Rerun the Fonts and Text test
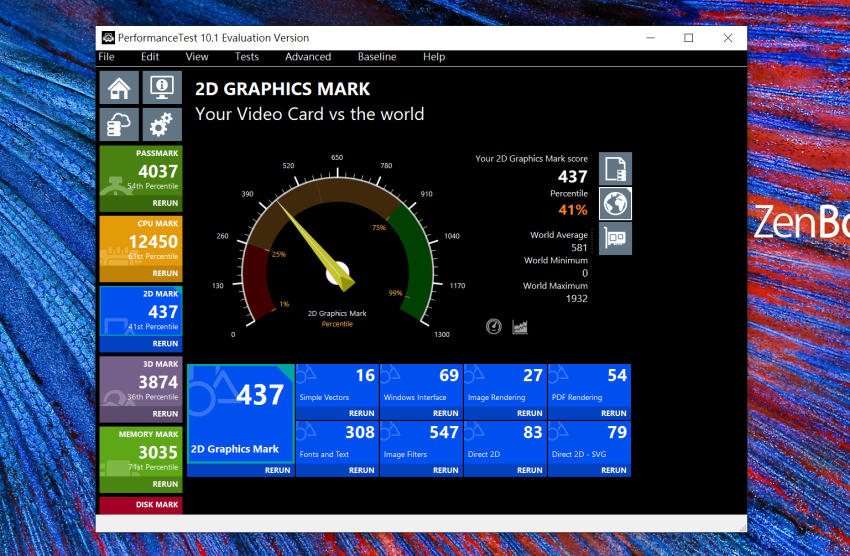850x556 pixels. pyautogui.click(x=362, y=470)
